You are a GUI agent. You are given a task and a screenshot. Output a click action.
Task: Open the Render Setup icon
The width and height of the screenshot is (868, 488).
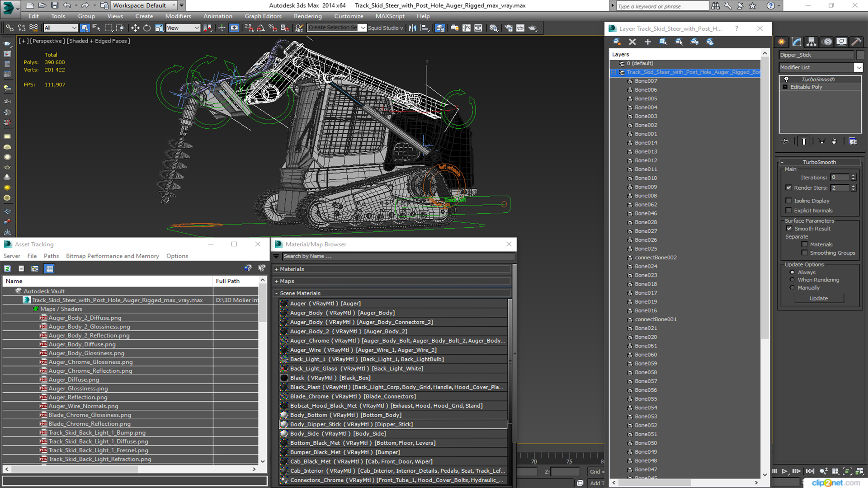pos(509,28)
